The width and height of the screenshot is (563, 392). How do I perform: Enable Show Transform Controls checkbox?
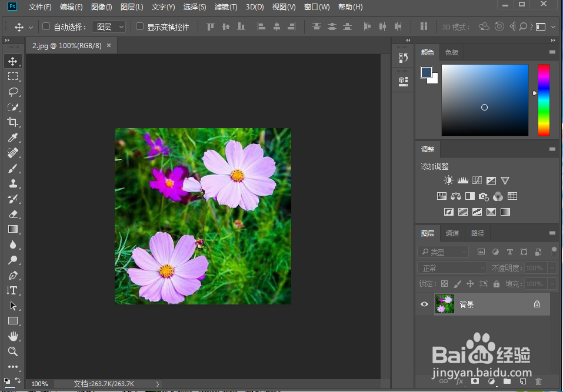pos(139,26)
